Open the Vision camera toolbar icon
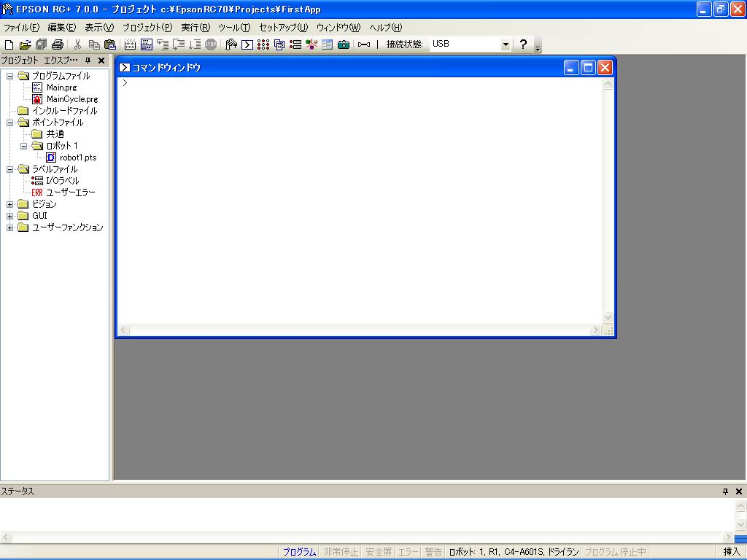 [x=344, y=44]
